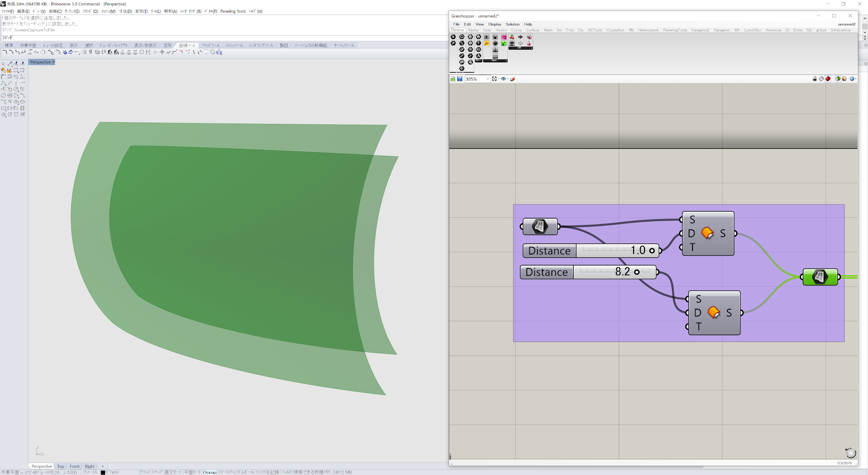868x475 pixels.
Task: Expand the Perspective viewport title dropdown arrow
Action: tap(54, 62)
